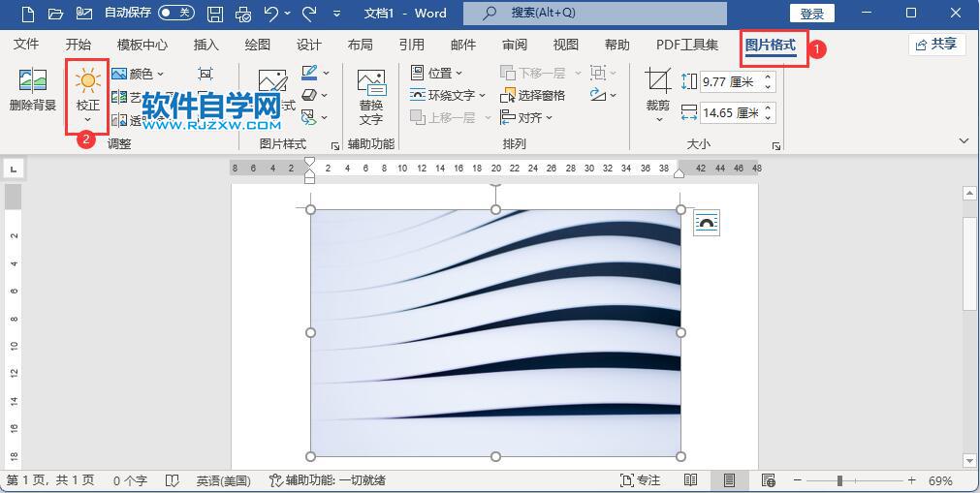The height and width of the screenshot is (493, 980).
Task: Open the 位置 position dropdown
Action: coord(436,73)
